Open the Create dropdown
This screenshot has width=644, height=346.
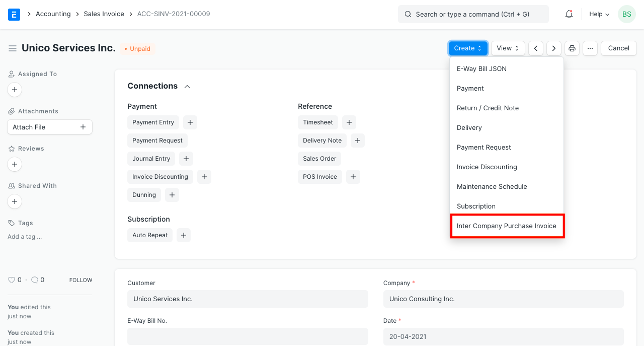click(467, 48)
